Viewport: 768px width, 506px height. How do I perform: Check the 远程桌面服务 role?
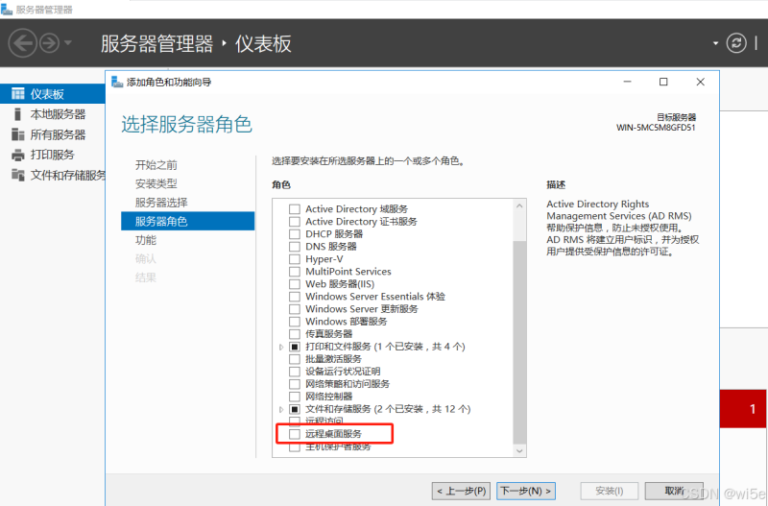294,434
